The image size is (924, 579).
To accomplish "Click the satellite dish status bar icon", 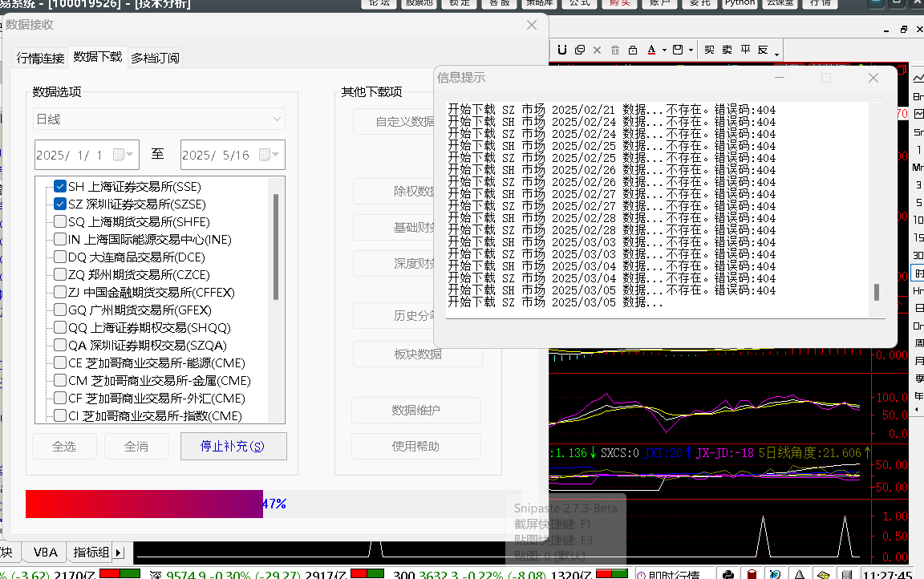I will (776, 574).
